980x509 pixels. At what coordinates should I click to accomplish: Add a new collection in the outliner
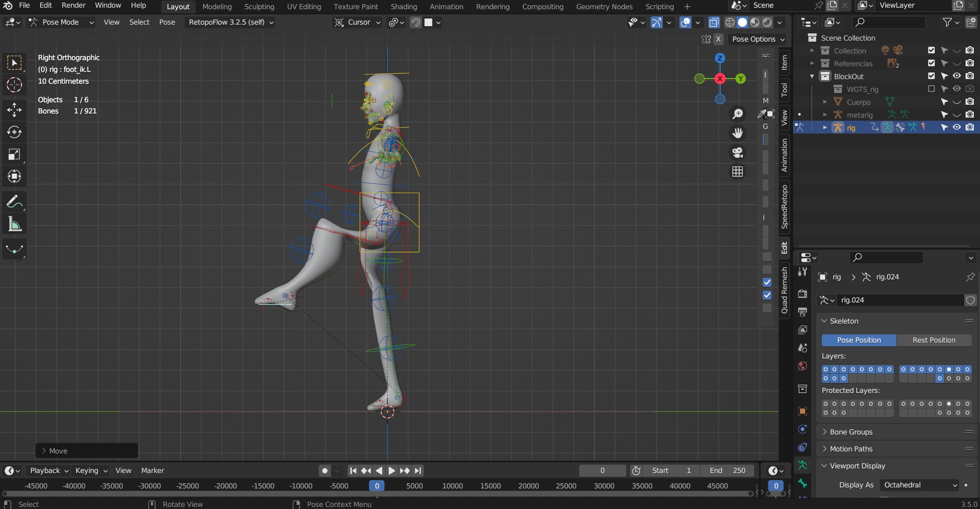971,22
